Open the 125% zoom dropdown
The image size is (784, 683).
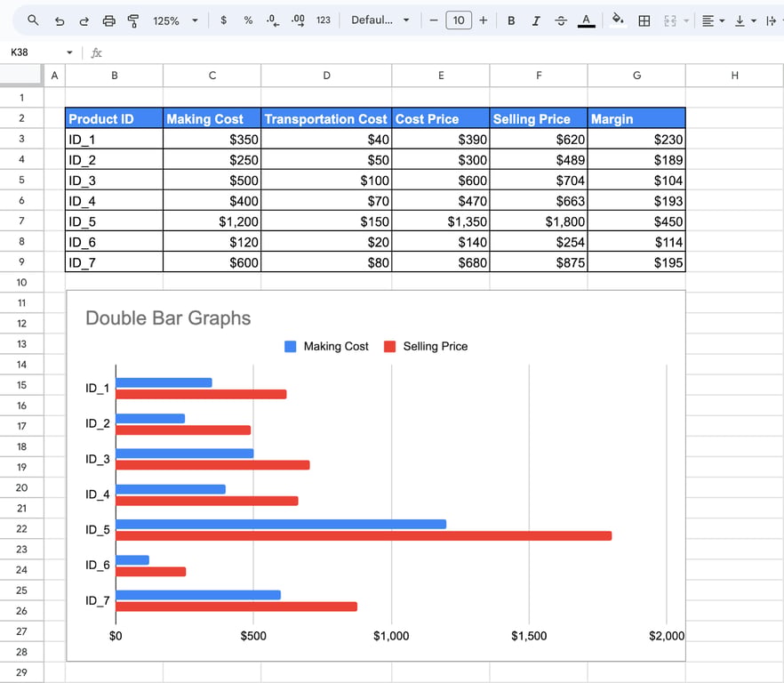175,20
